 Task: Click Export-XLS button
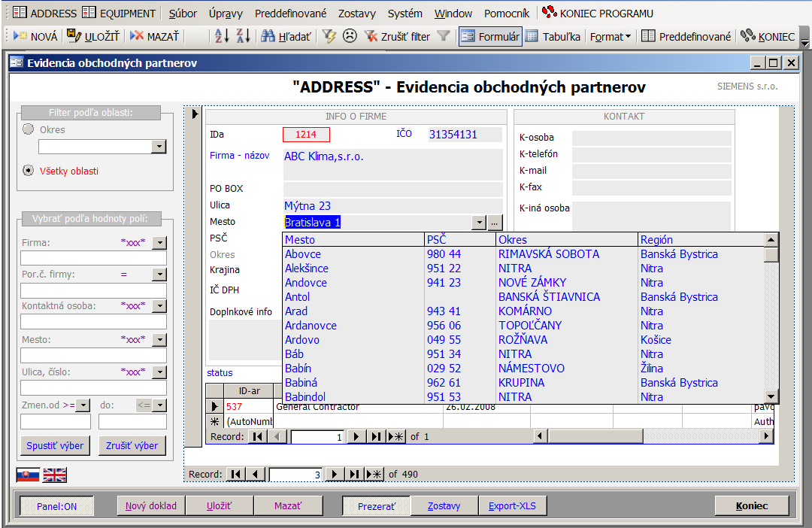(512, 505)
